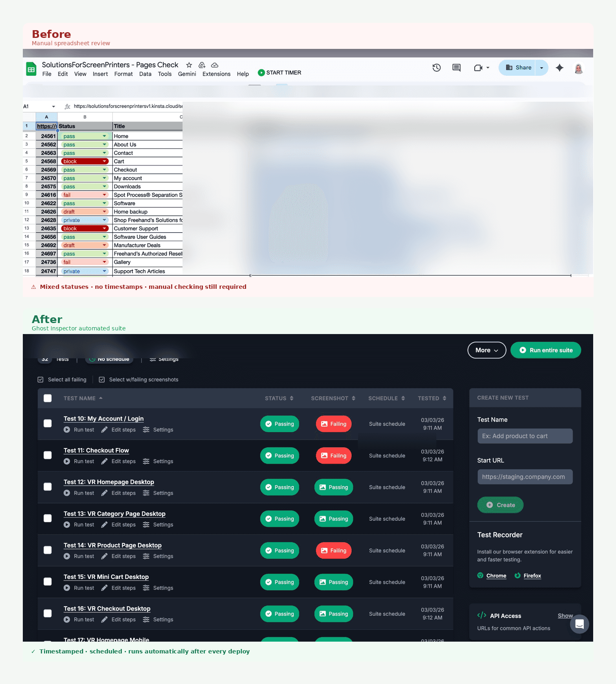Star the SolutionsForScreenPrinters document
The width and height of the screenshot is (616, 684).
tap(189, 65)
